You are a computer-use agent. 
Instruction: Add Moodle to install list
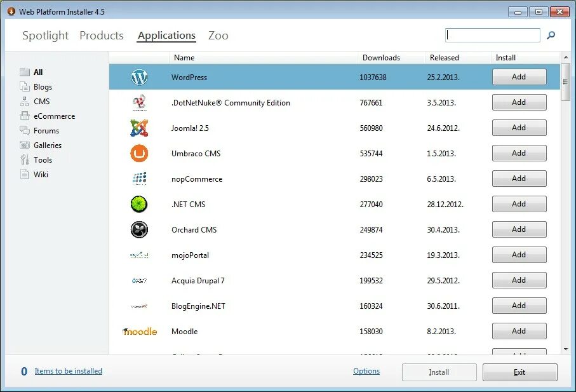point(519,330)
